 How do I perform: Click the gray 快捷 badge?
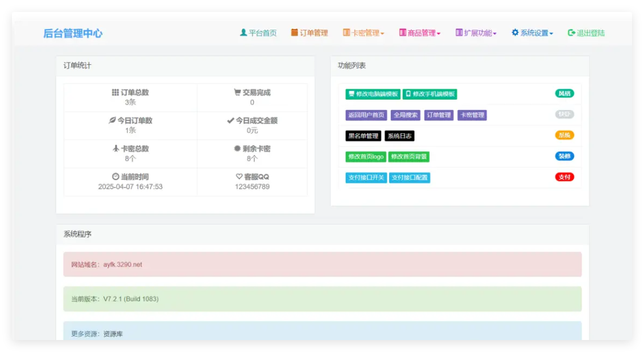pyautogui.click(x=564, y=114)
